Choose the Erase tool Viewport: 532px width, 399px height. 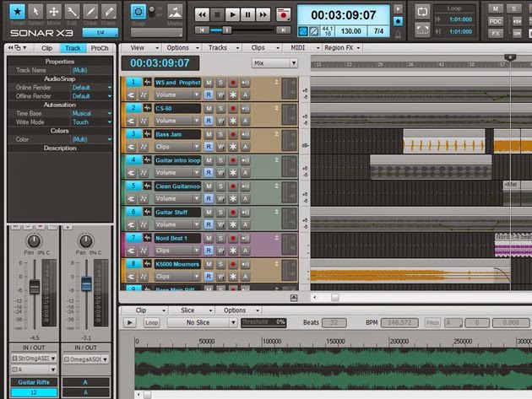click(109, 12)
